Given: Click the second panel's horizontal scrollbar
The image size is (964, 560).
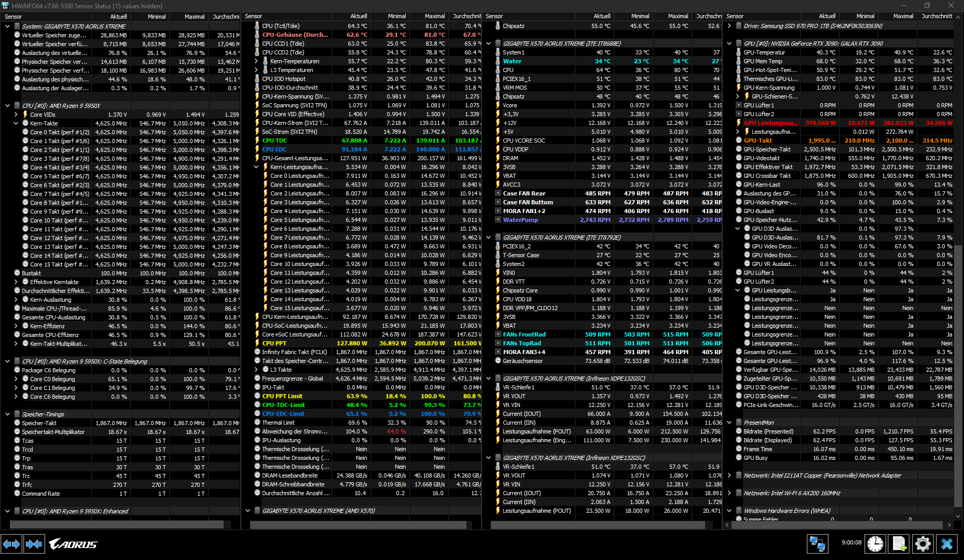Looking at the screenshot, I should (x=358, y=525).
